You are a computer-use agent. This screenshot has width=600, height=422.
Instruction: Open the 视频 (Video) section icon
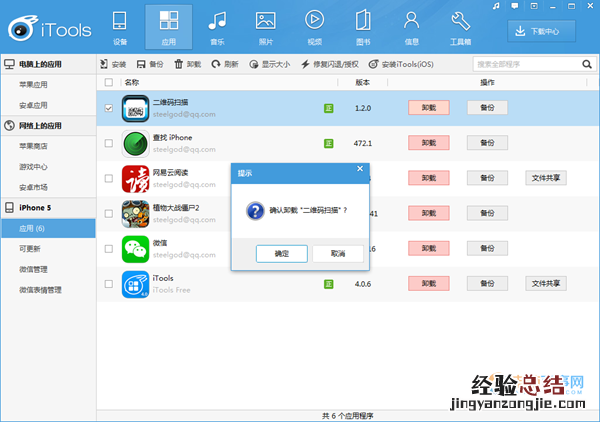314,27
